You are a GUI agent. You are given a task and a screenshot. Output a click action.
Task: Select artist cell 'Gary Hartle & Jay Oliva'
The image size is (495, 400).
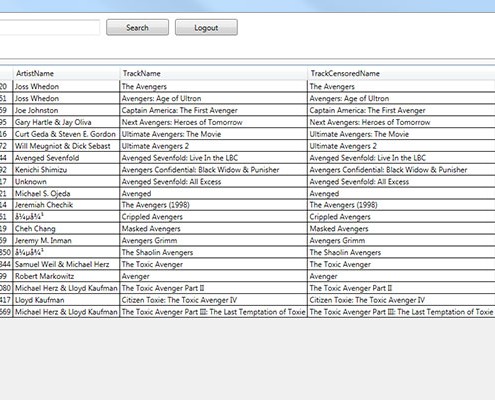click(66, 122)
